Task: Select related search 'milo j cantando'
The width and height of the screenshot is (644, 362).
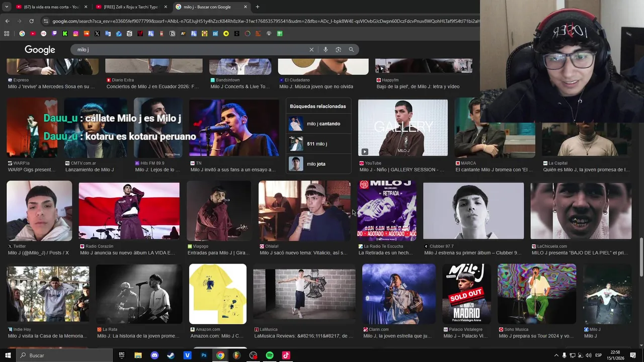Action: [317, 124]
